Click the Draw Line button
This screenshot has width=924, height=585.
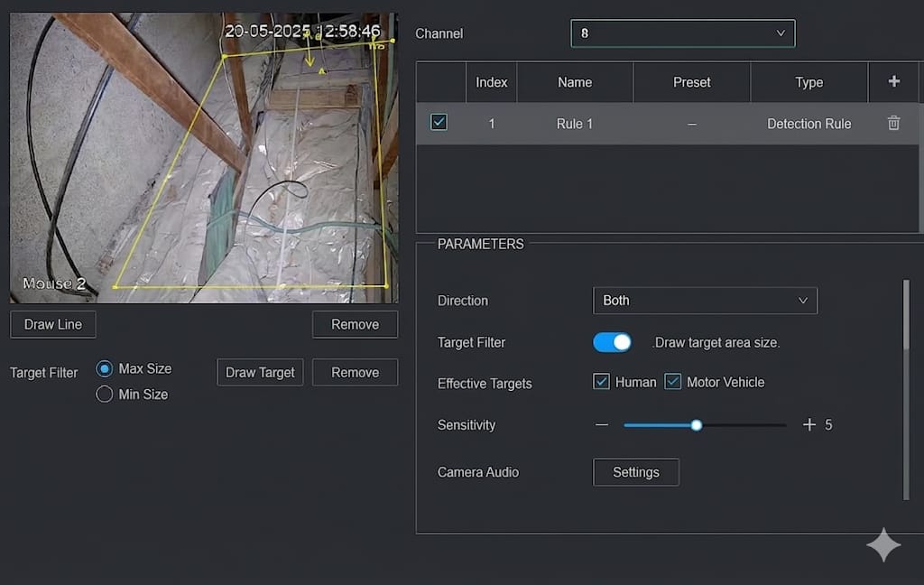tap(52, 324)
